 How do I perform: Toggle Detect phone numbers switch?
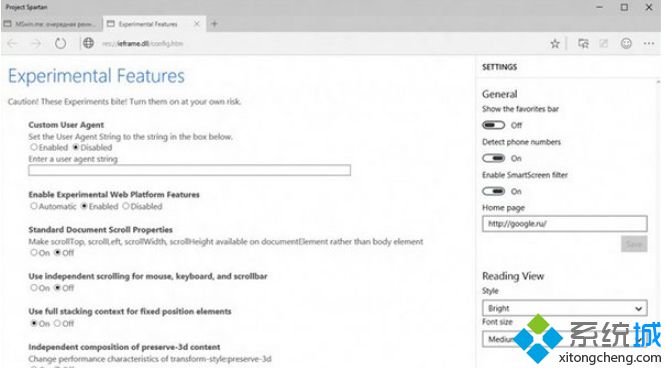pyautogui.click(x=494, y=158)
